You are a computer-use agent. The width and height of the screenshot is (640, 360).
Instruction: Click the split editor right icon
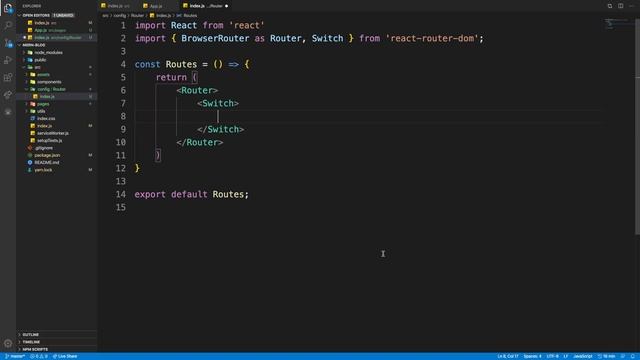click(620, 6)
